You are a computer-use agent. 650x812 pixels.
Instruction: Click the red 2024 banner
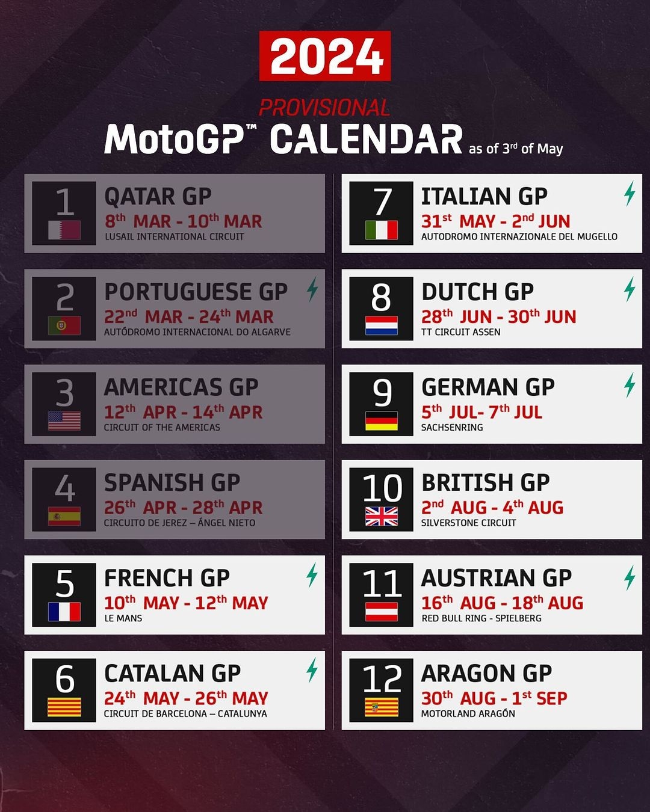[x=325, y=56]
